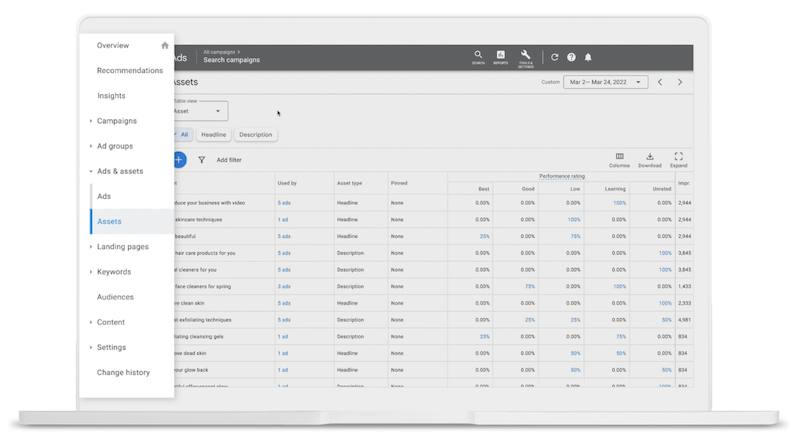
Task: Select the Description filter chip
Action: (256, 135)
